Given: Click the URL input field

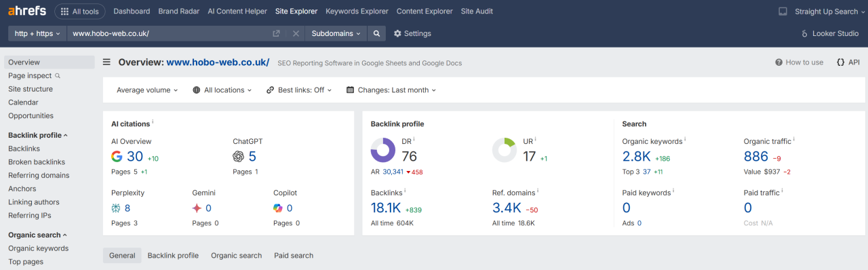Looking at the screenshot, I should pyautogui.click(x=170, y=33).
